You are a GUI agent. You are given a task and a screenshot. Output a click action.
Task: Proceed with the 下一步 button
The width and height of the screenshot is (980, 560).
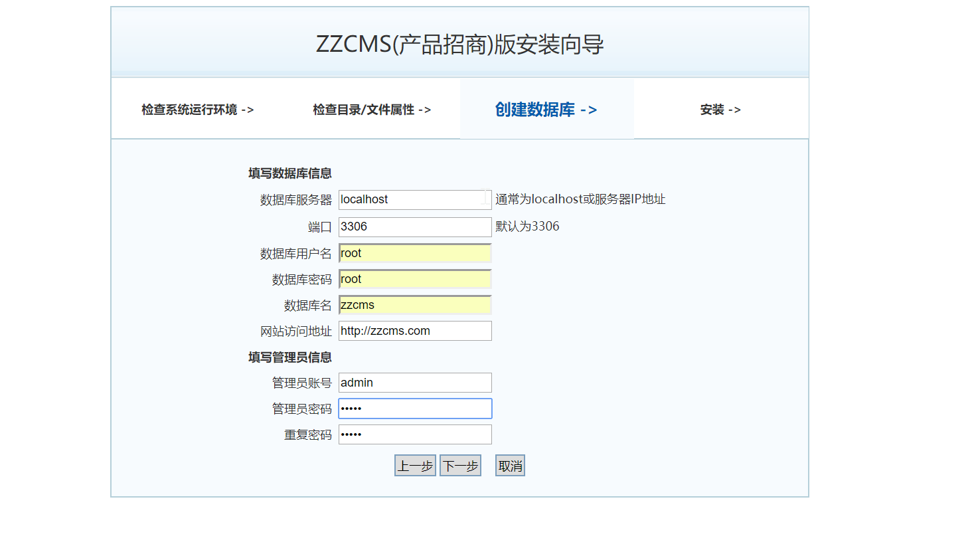click(460, 466)
